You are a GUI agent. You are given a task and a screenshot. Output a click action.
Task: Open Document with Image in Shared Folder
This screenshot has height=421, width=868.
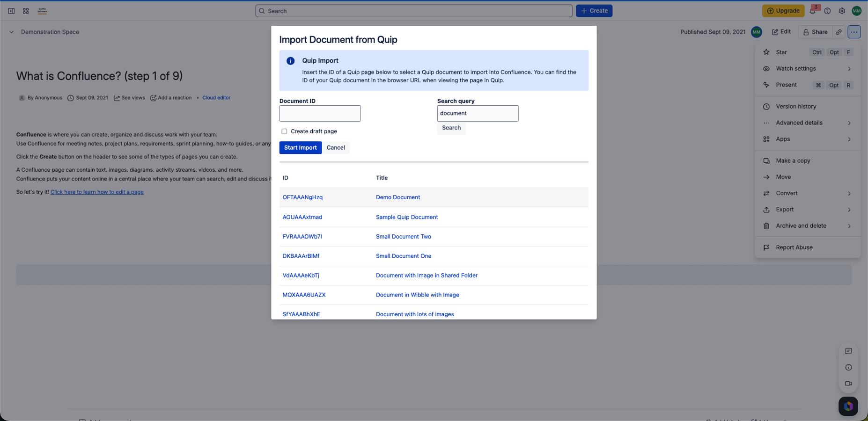coord(427,276)
